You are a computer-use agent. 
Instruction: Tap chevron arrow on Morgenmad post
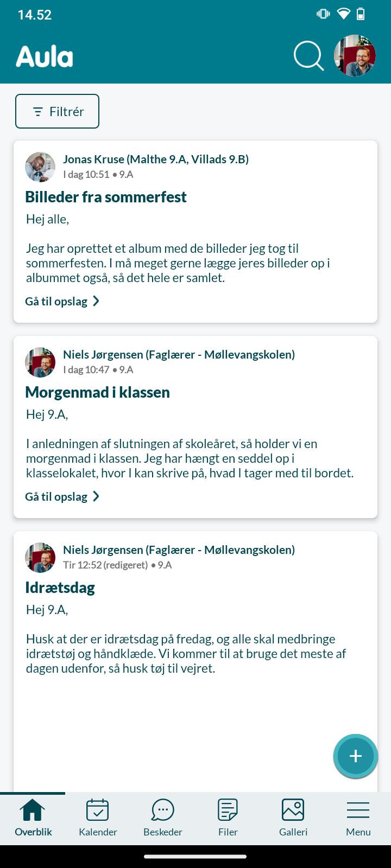click(x=96, y=496)
